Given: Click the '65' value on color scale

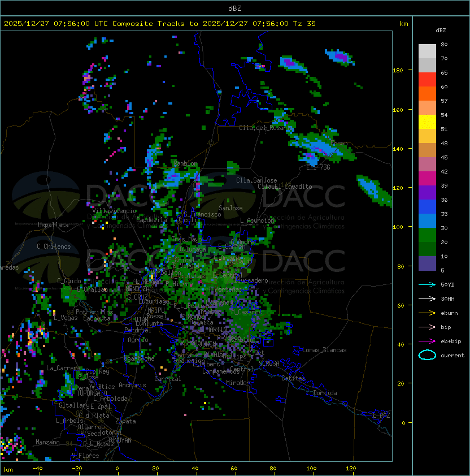Looking at the screenshot, I should (444, 72).
